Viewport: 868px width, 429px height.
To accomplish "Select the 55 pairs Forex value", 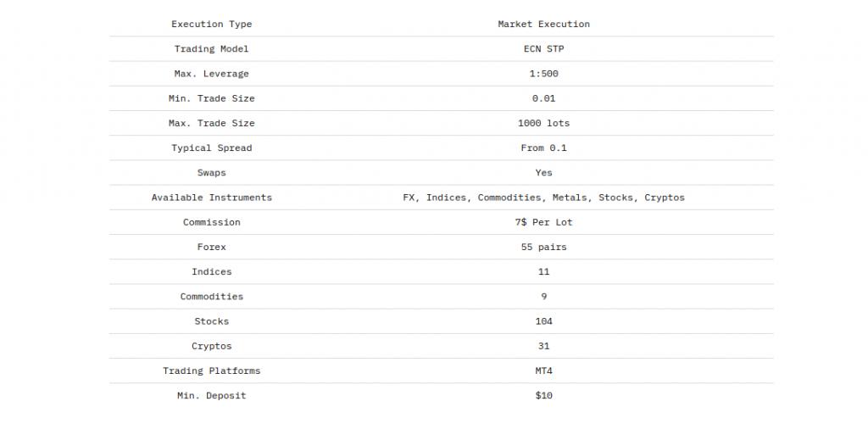I will click(x=543, y=247).
